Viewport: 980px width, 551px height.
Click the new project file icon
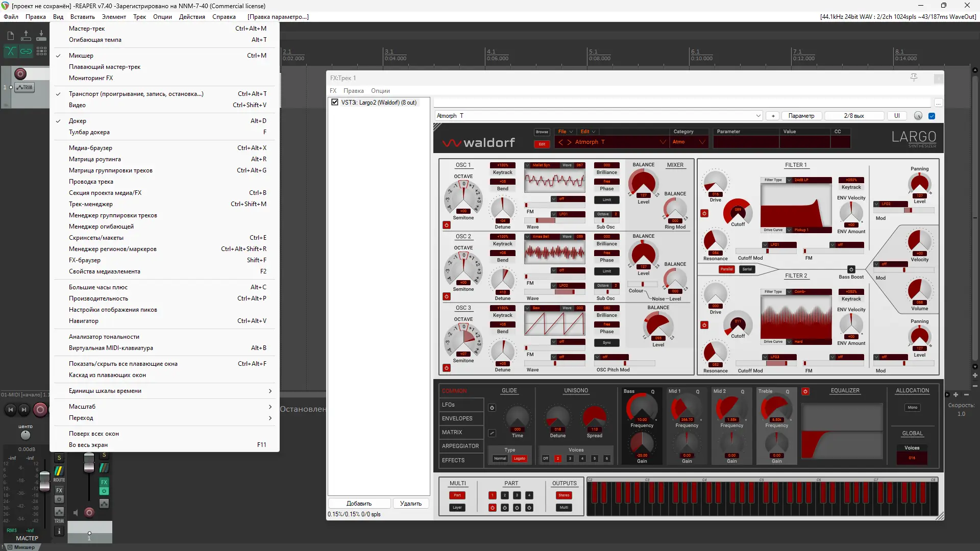[x=10, y=36]
